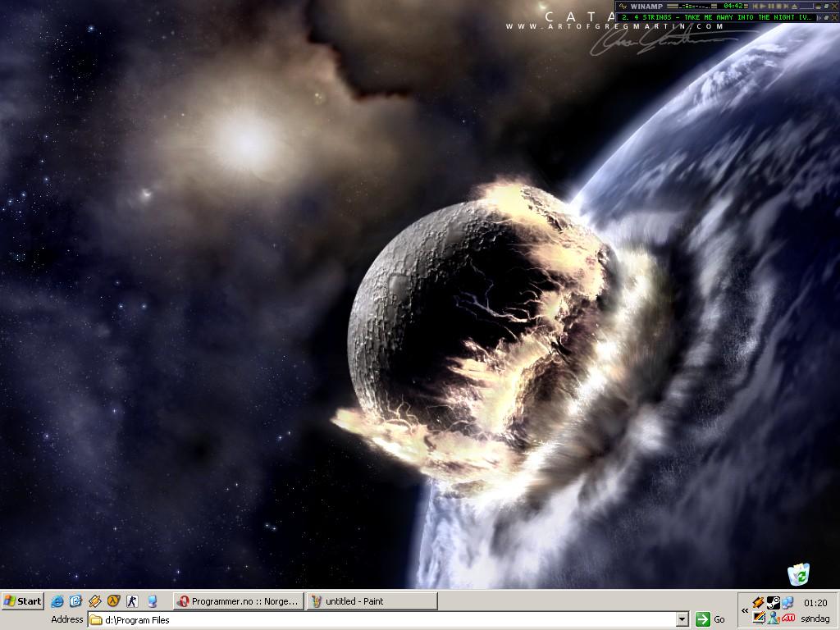Open the Windows Start menu
The width and height of the screenshot is (840, 630).
(x=22, y=601)
